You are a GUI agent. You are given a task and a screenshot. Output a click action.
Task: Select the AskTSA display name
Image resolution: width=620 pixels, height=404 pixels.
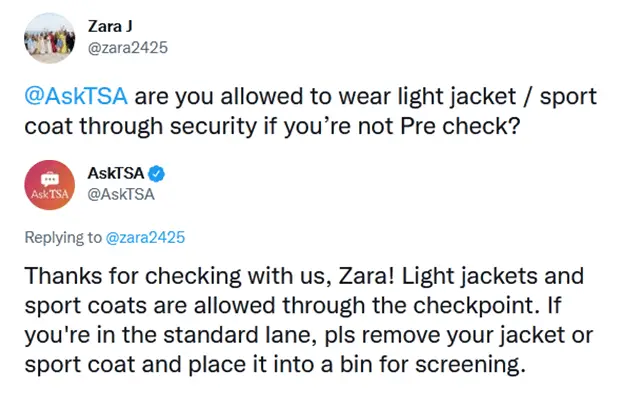click(116, 174)
